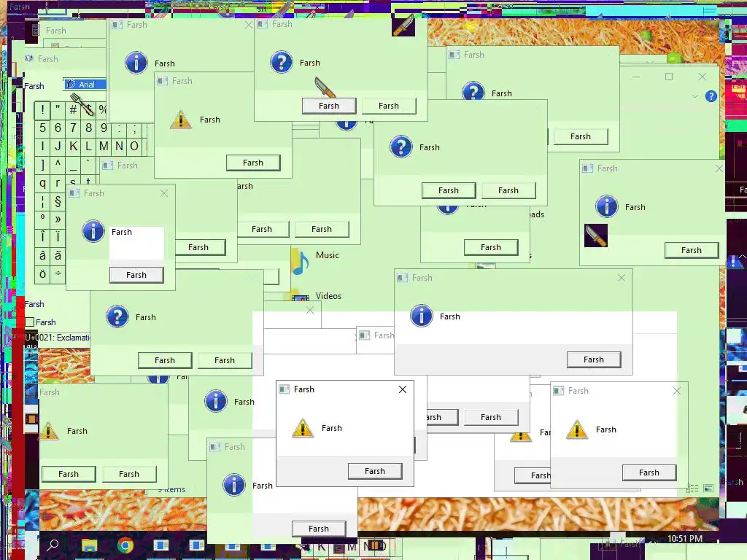
Task: Select the ï character in Character Map
Action: [58, 237]
